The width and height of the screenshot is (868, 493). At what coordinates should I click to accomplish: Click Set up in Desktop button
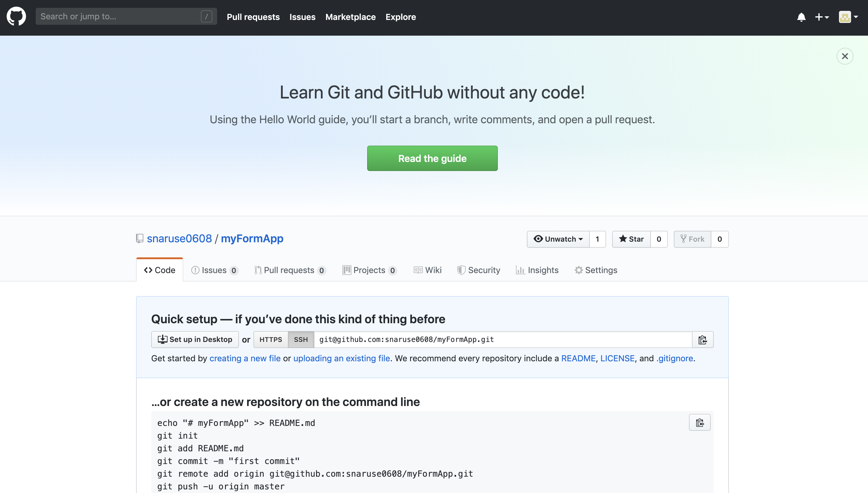195,340
